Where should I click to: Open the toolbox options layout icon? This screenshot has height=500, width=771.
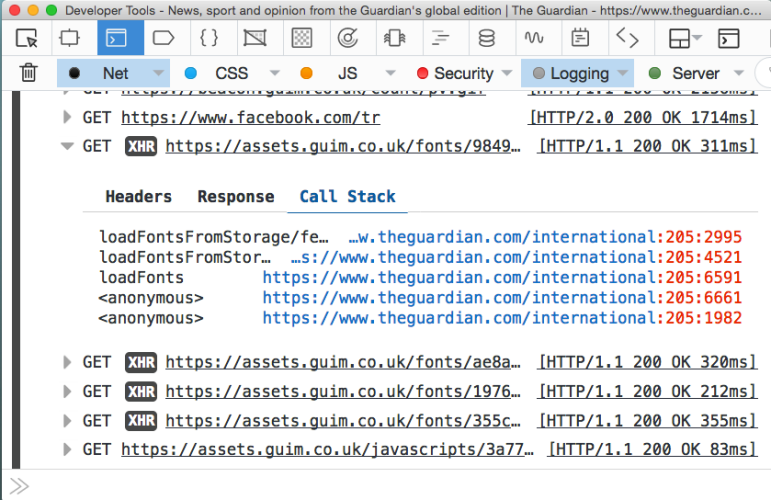point(680,38)
